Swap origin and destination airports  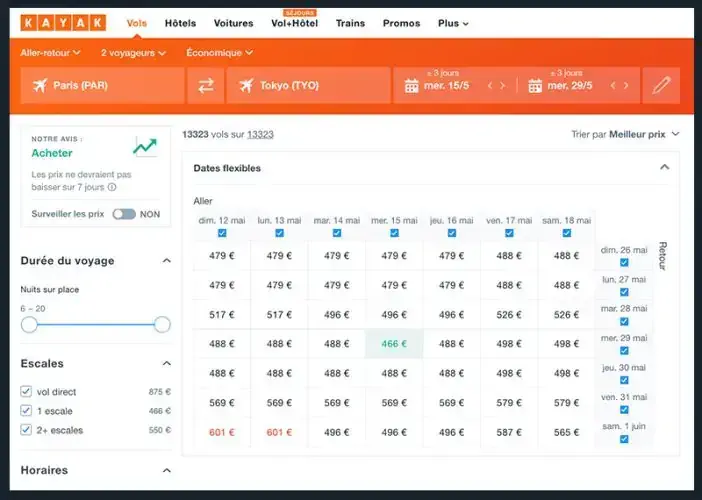205,86
